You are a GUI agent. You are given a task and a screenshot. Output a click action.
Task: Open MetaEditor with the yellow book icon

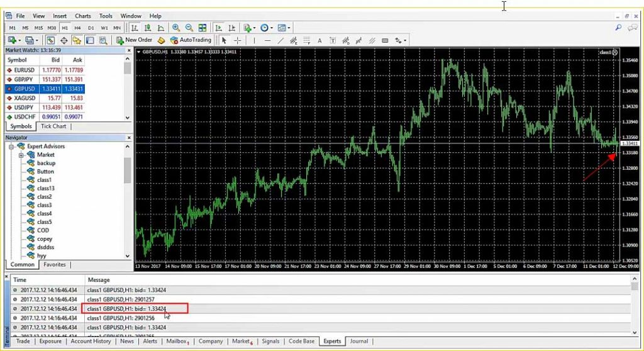point(162,40)
